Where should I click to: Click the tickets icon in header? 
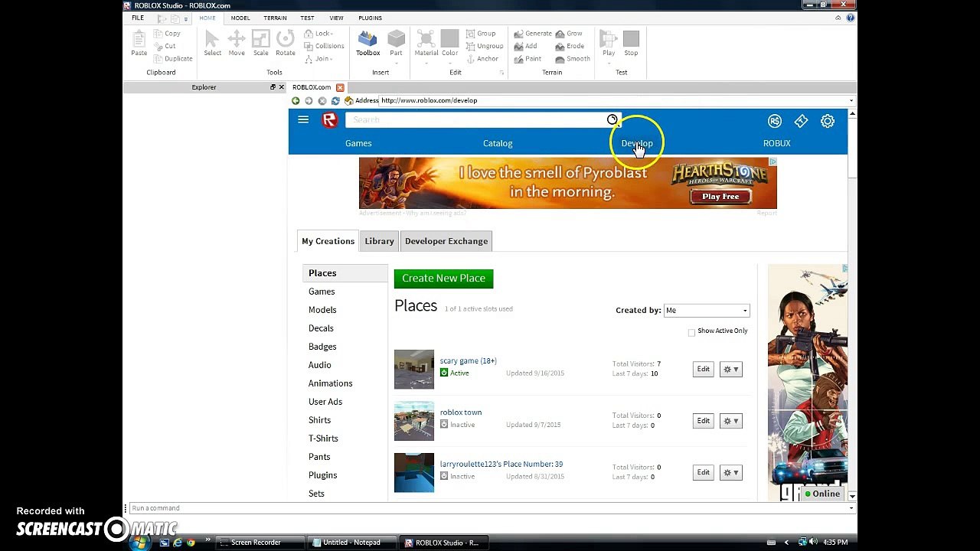point(801,121)
